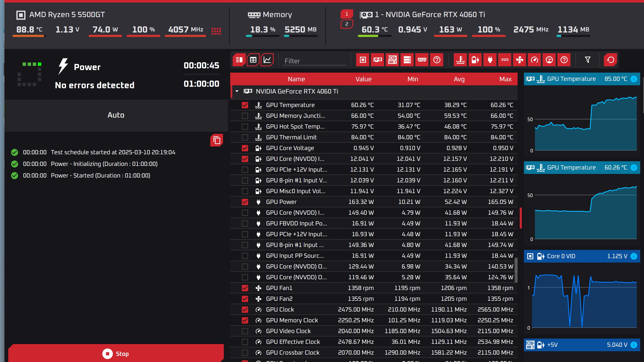644x362 pixels.
Task: Uncheck the GPU Core Voltage row
Action: 245,148
